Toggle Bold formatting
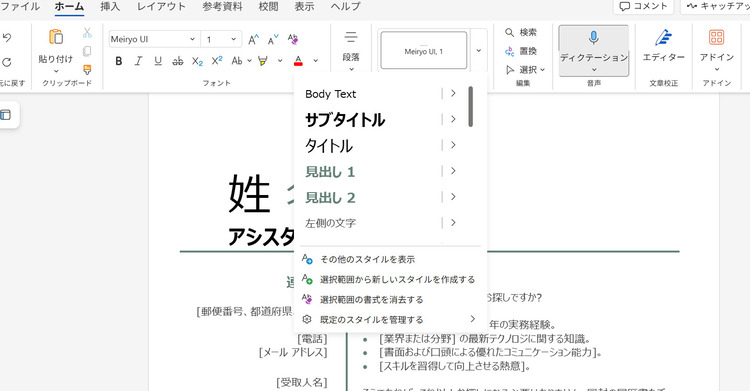Viewport: 750px width, 391px height. click(119, 61)
